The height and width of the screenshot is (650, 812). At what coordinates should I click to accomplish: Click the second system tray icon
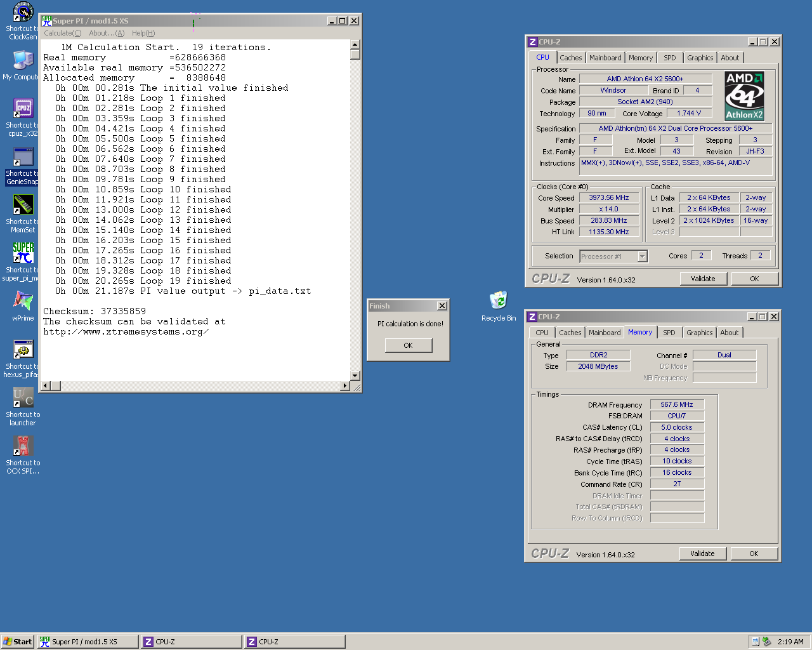(766, 642)
